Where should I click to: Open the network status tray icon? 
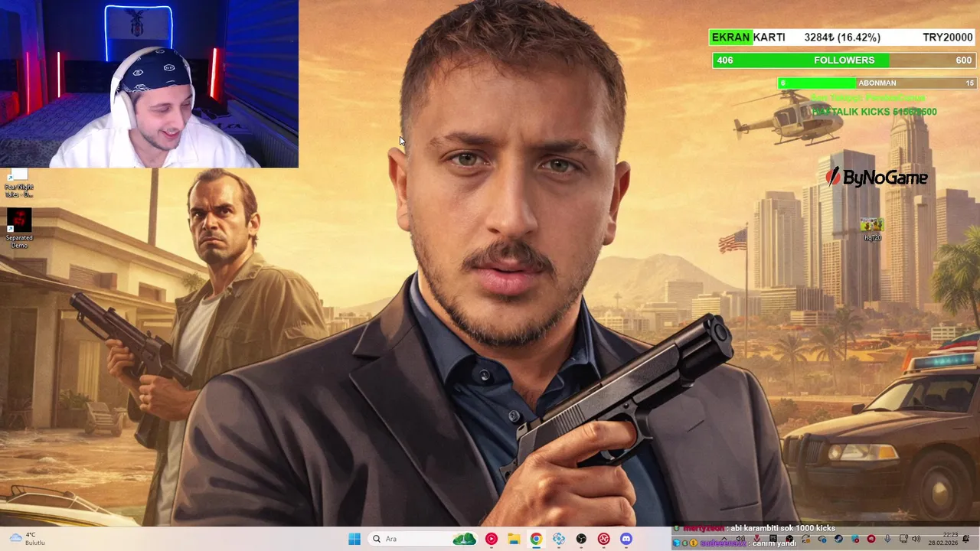coord(903,539)
